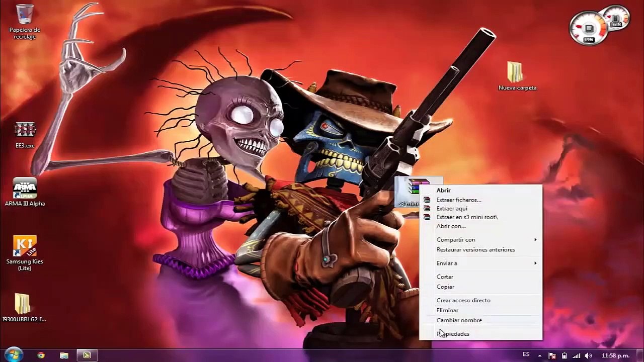Select the I9300UBBLG2 folder on desktop
This screenshot has height=362, width=644.
[x=24, y=307]
